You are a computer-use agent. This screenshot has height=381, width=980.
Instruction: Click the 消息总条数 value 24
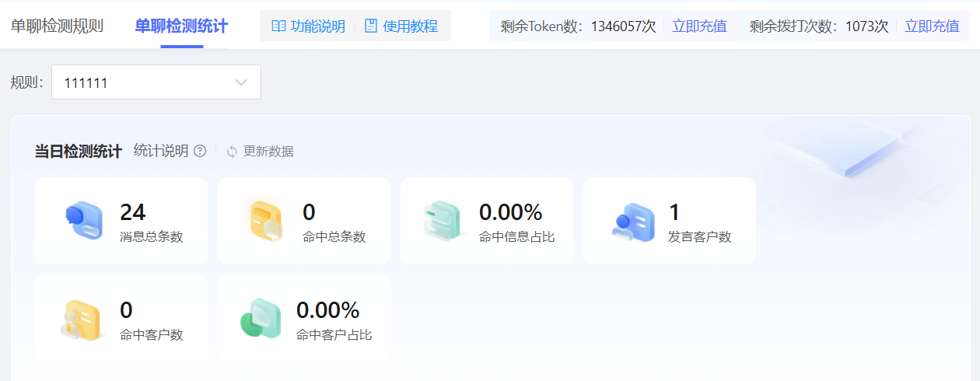click(x=133, y=212)
